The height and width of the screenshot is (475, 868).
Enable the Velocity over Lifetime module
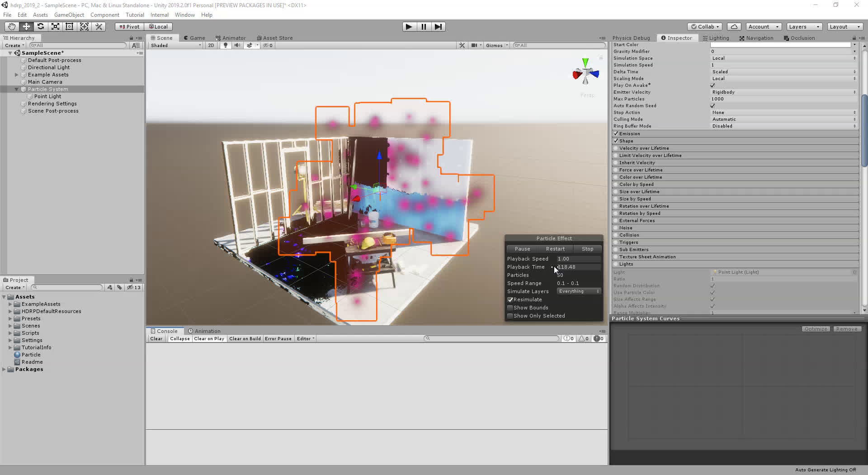tap(616, 148)
